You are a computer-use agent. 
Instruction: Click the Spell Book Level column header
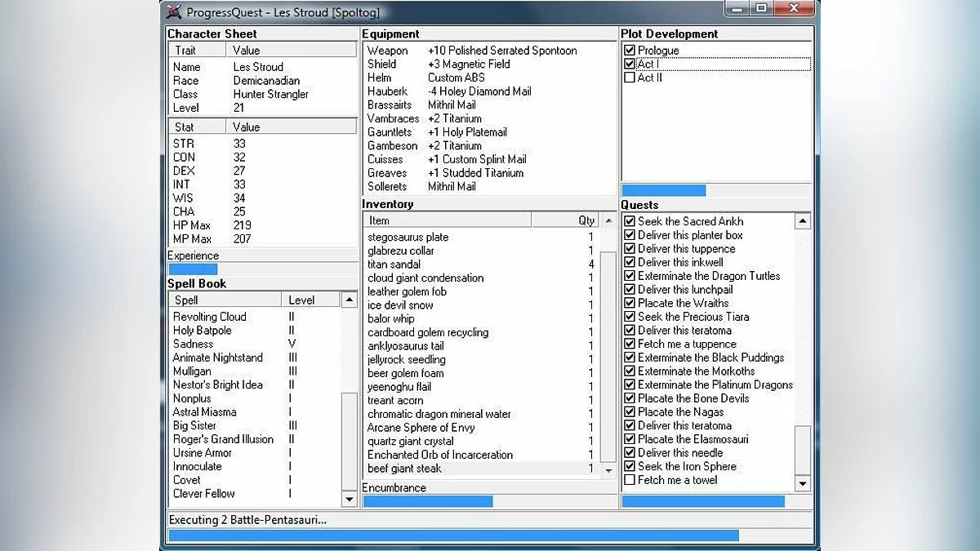tap(311, 300)
